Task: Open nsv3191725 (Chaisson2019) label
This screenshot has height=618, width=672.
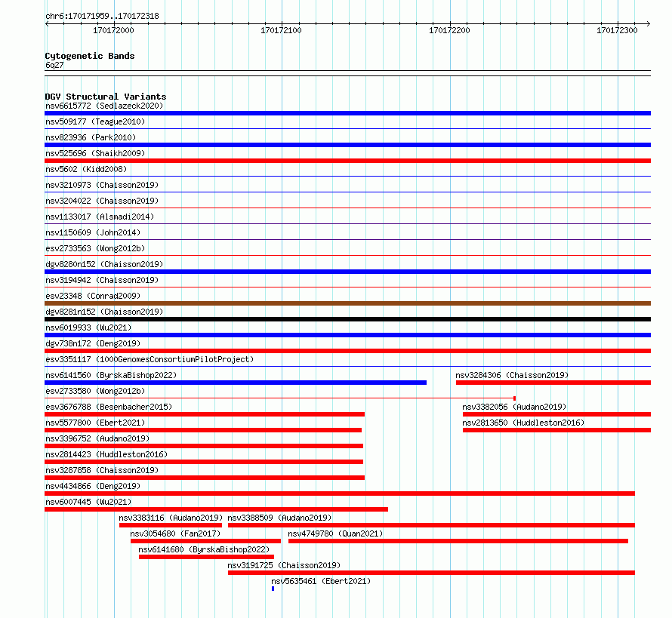Action: (x=284, y=565)
